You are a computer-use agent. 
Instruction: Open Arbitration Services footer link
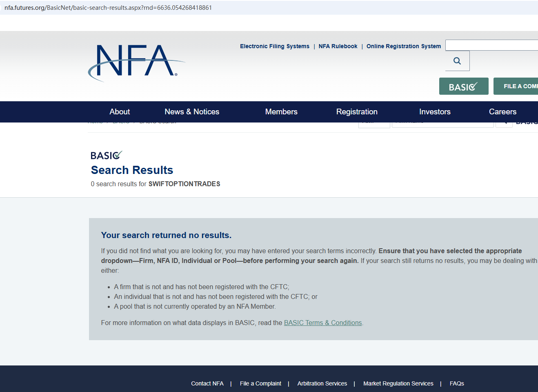pos(322,383)
